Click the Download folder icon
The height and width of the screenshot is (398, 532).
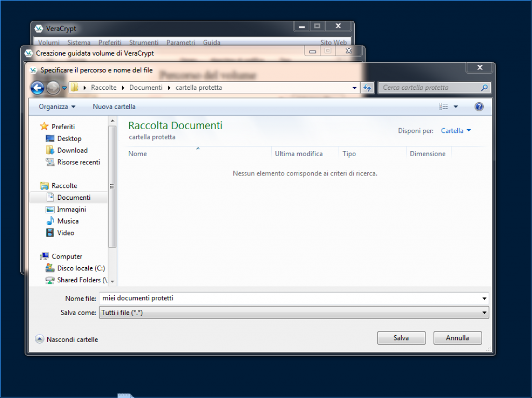(x=50, y=150)
